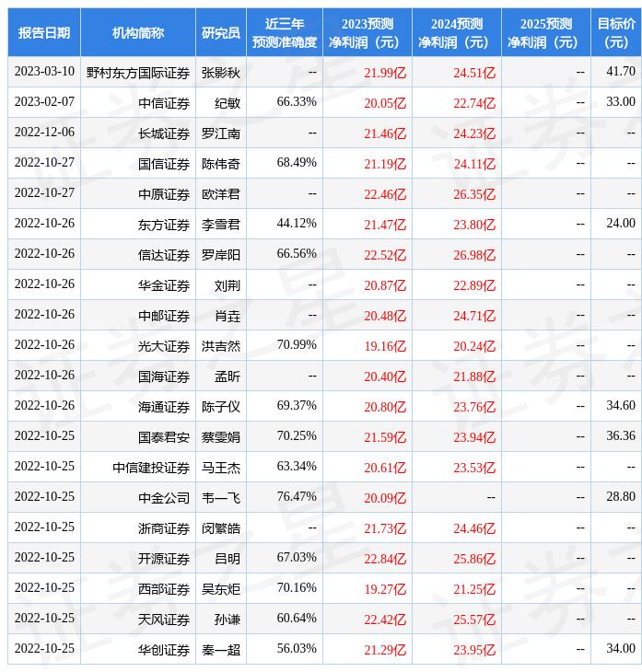This screenshot has height=672, width=642.
Task: Click researcher name 纪敏
Action: click(228, 103)
